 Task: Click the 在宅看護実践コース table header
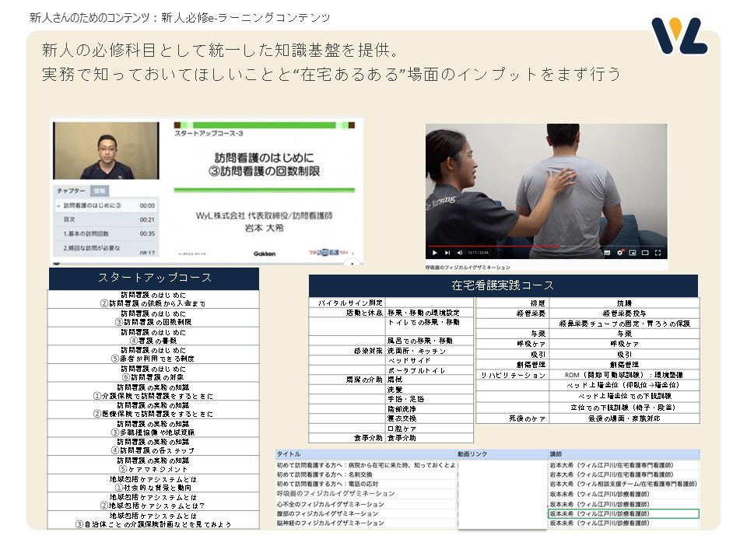click(503, 285)
